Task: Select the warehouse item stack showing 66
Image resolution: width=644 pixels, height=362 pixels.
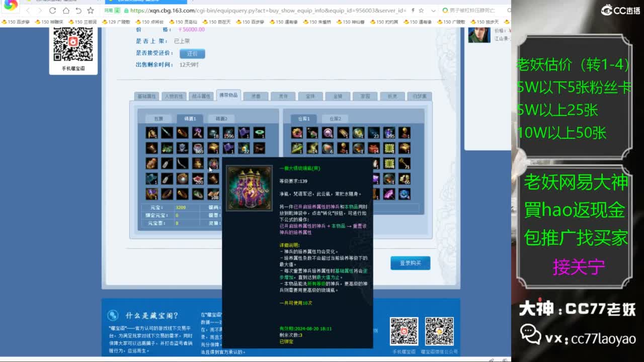Action: (404, 178)
